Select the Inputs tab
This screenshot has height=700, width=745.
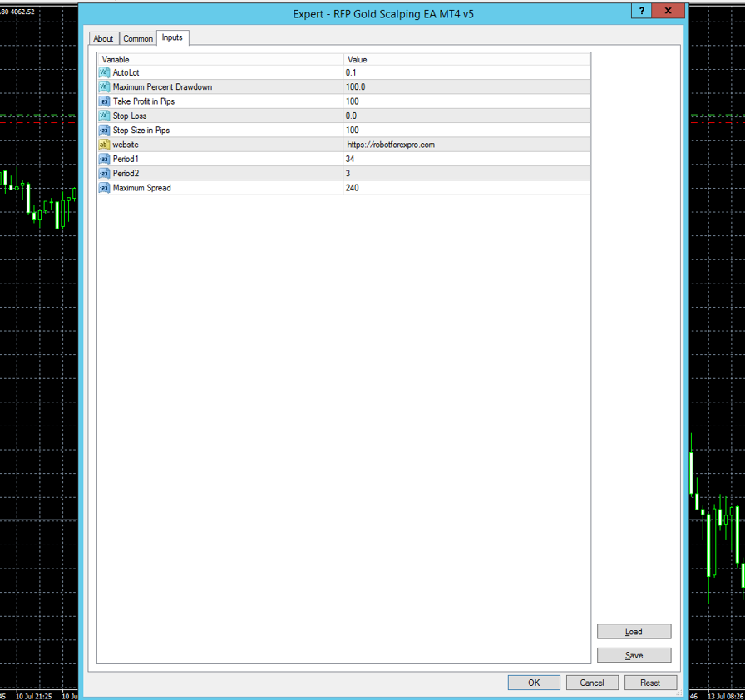(x=172, y=37)
